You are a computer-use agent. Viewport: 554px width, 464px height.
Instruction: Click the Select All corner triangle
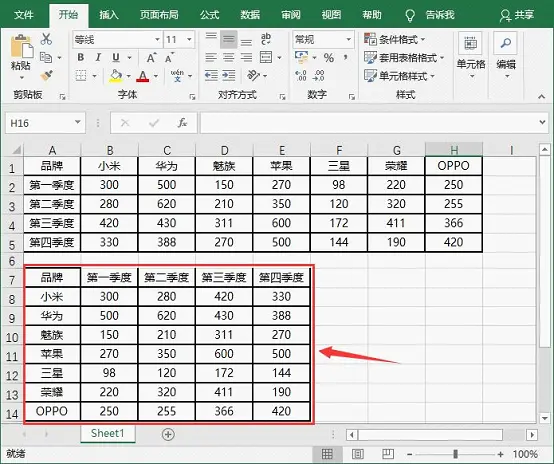(x=16, y=150)
